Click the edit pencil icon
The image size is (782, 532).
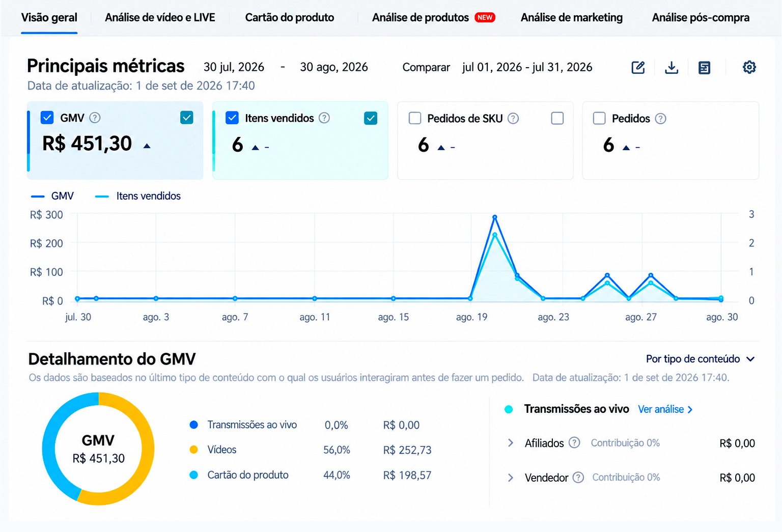(x=638, y=67)
